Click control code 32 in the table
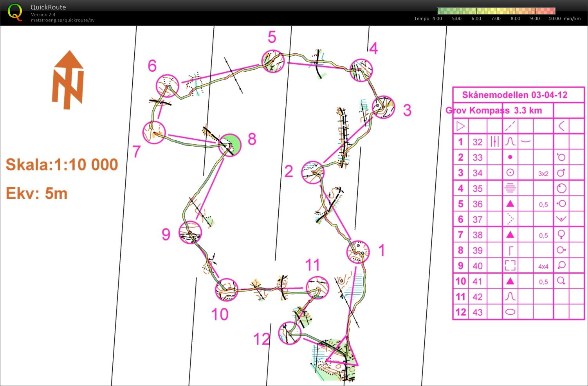The height and width of the screenshot is (386, 588). (x=477, y=141)
